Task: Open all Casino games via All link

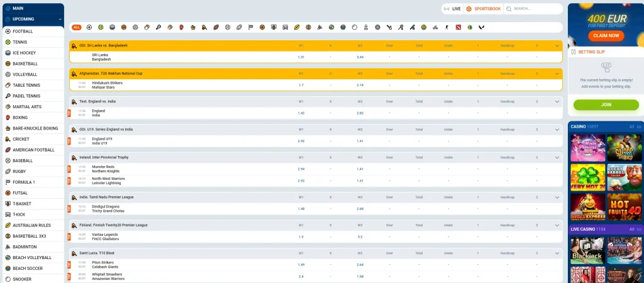Action: (635, 127)
